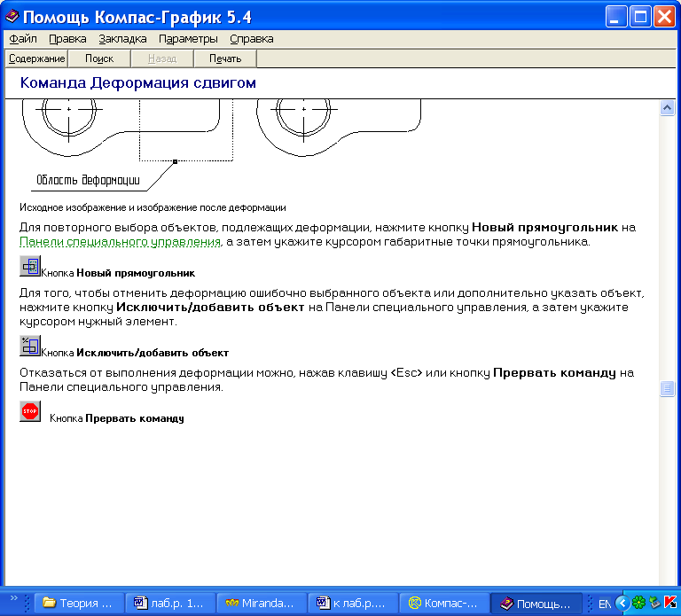Expand hidden tray icons arrow
Image resolution: width=681 pixels, height=616 pixels.
click(622, 603)
